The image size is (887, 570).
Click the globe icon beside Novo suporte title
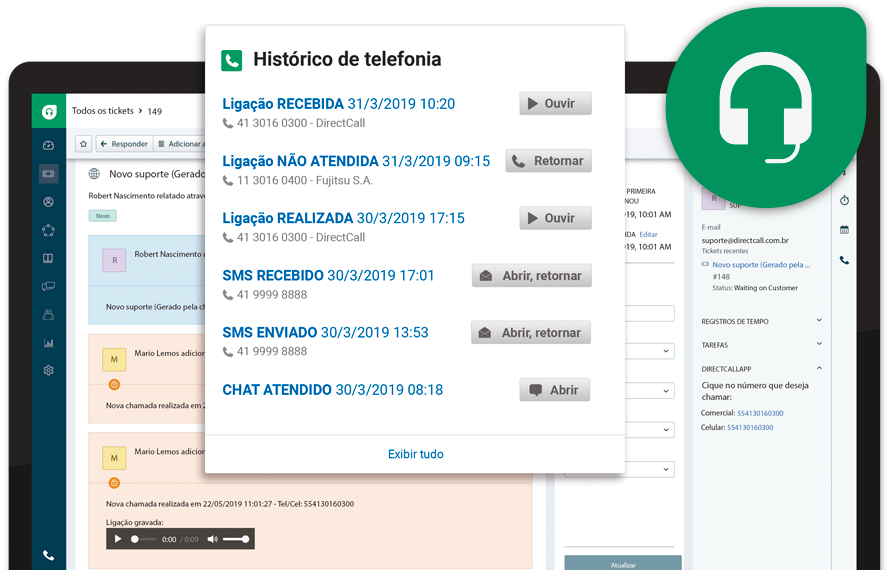[x=94, y=174]
